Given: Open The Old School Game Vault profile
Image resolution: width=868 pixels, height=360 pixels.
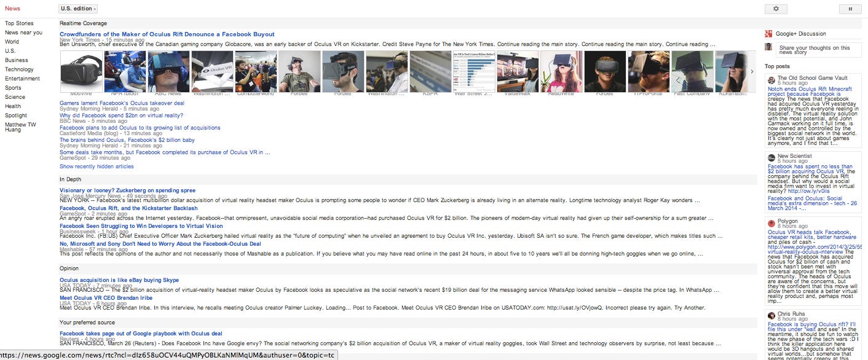Looking at the screenshot, I should click(x=812, y=78).
